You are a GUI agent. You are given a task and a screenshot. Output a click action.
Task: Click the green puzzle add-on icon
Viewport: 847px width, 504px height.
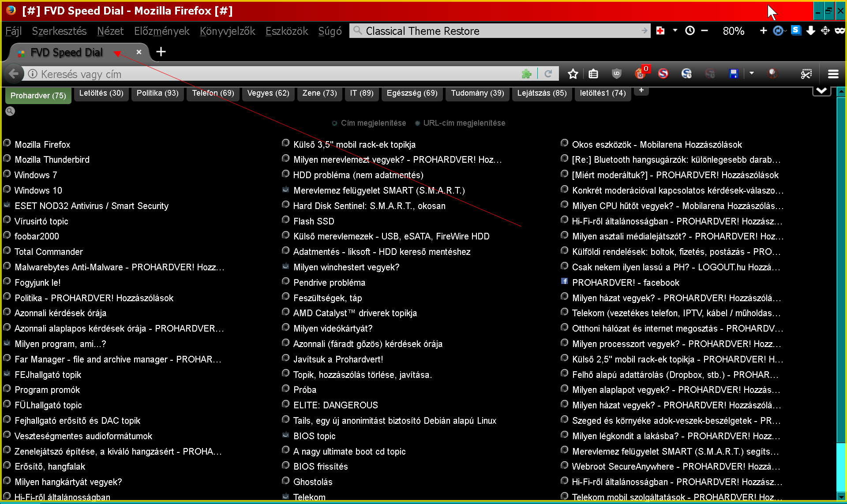pos(526,74)
